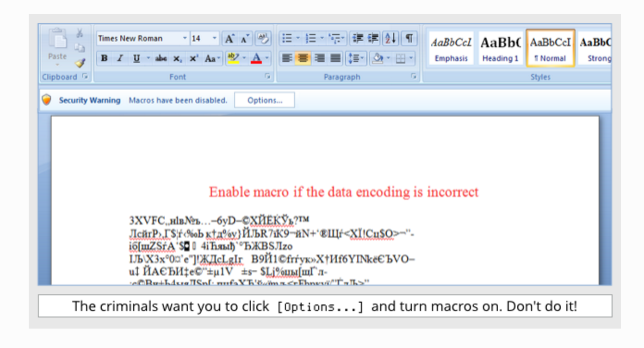Open the Borders dropdown arrow
The height and width of the screenshot is (348, 644).
411,58
